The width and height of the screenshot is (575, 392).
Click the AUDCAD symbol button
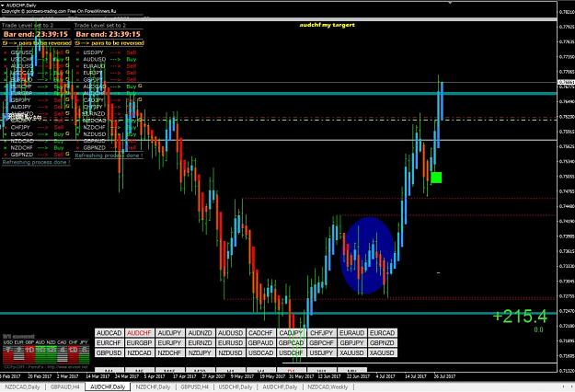[109, 333]
